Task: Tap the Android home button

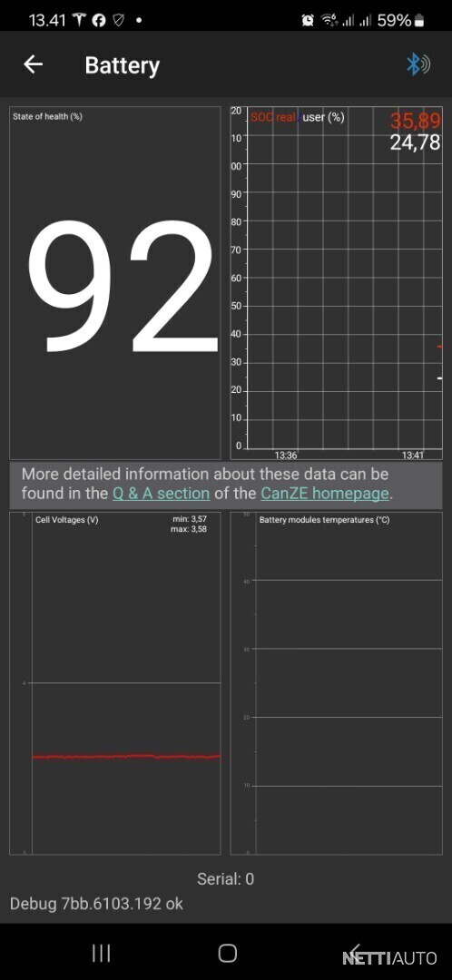Action: pyautogui.click(x=228, y=953)
